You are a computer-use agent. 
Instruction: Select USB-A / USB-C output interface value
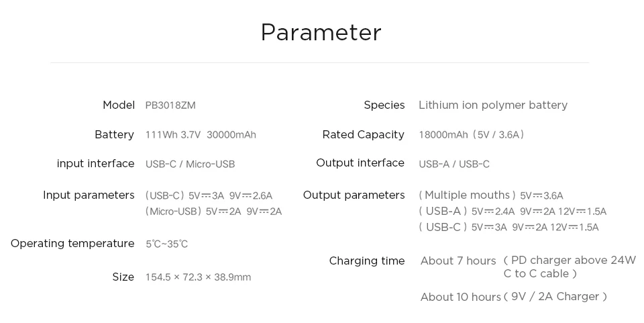point(454,165)
